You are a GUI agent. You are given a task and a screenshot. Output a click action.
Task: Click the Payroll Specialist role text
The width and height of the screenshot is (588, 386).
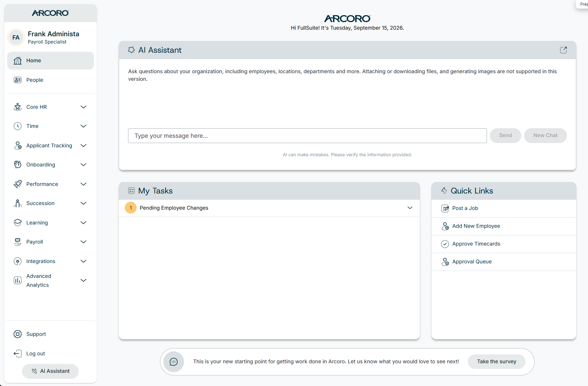47,42
